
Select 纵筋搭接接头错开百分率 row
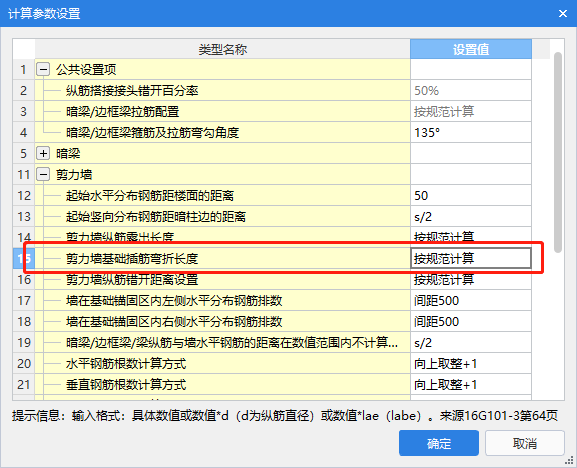coord(223,90)
